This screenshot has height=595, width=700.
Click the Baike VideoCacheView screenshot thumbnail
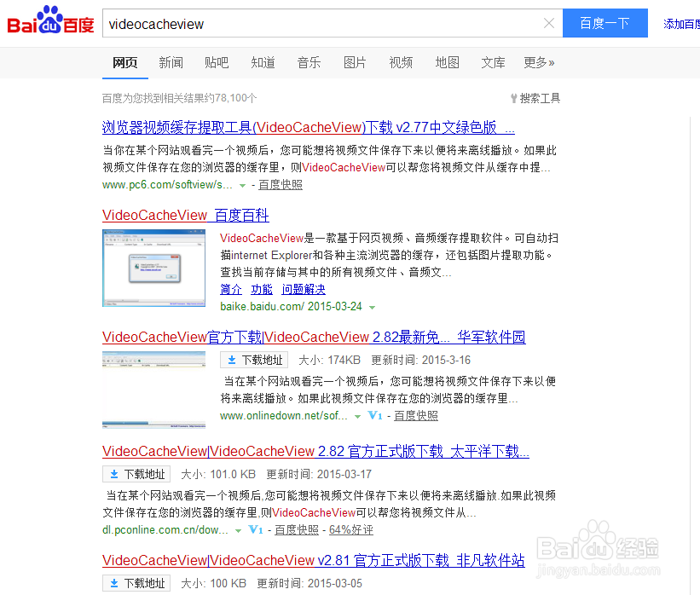pos(154,268)
